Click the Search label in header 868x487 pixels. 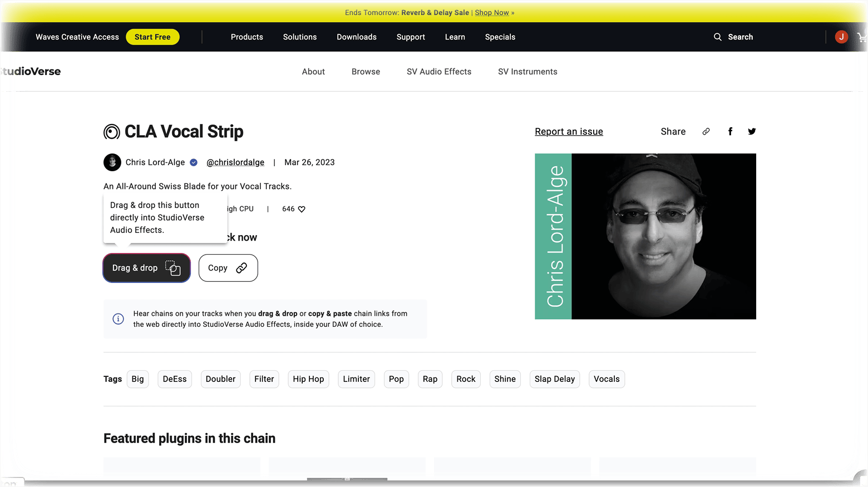point(741,37)
